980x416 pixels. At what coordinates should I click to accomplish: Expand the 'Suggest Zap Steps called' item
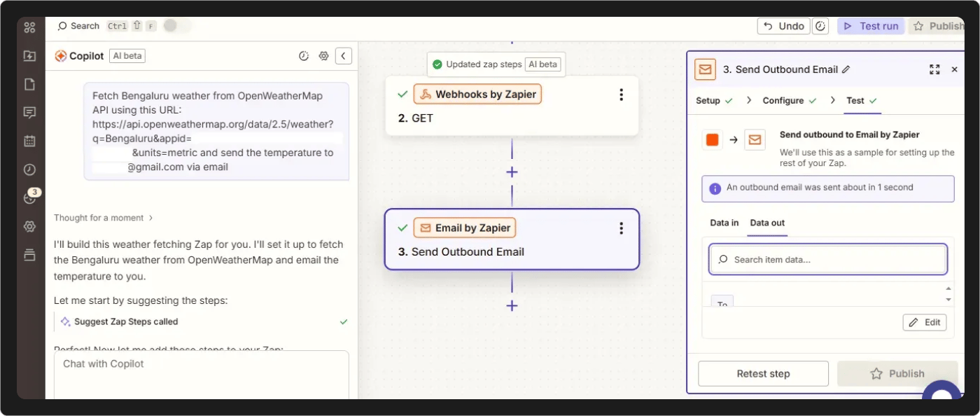[201, 321]
